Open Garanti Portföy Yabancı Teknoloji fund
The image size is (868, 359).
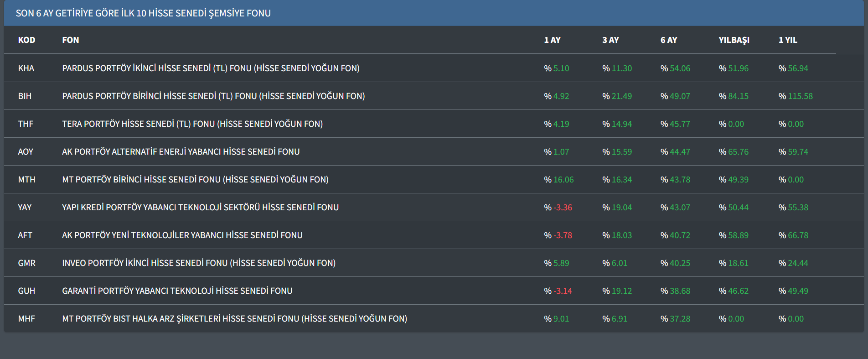(177, 291)
